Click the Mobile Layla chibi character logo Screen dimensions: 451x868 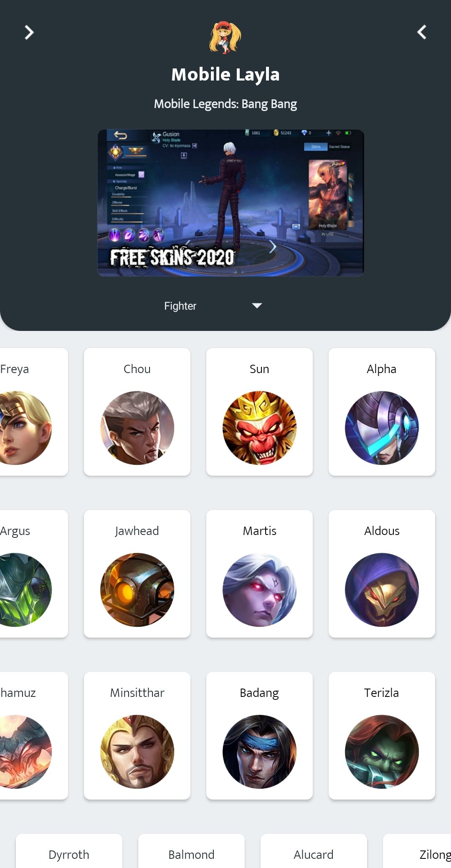click(x=225, y=38)
